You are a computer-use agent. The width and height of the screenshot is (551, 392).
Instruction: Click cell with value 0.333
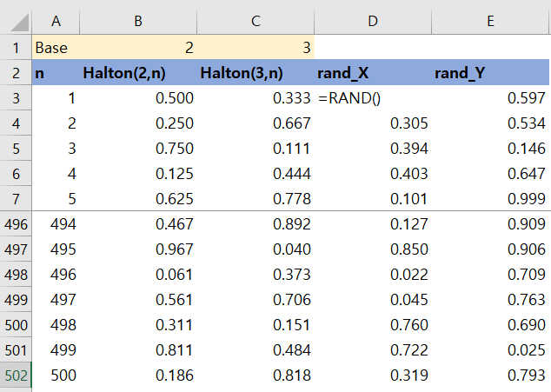pyautogui.click(x=256, y=98)
